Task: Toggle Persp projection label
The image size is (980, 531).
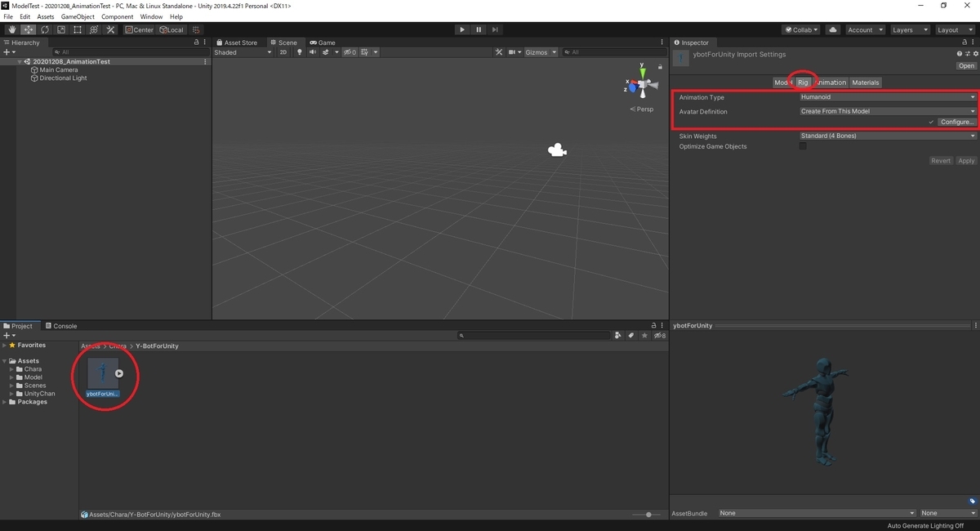Action: pos(642,109)
